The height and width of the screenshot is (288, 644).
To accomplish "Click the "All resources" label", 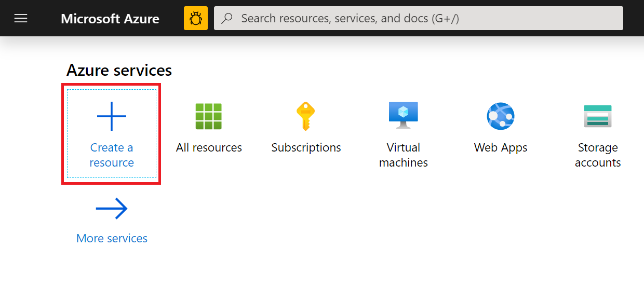I will point(209,148).
